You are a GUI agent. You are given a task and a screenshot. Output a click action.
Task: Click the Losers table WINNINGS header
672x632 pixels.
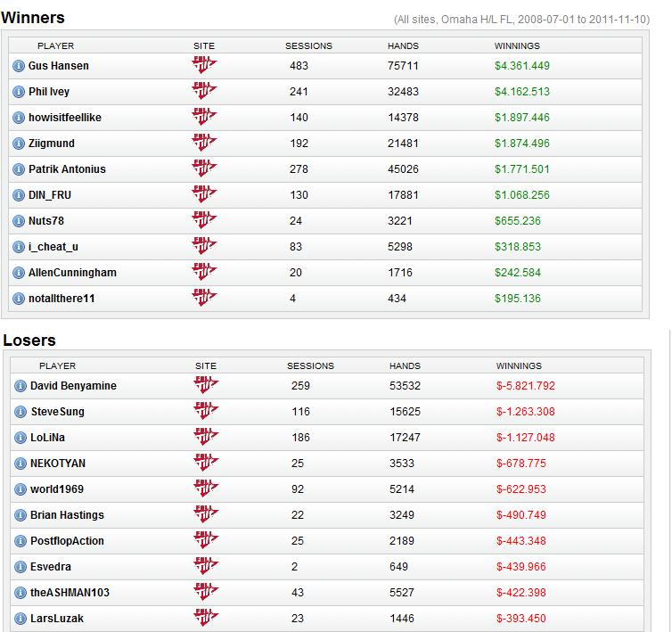tap(519, 365)
